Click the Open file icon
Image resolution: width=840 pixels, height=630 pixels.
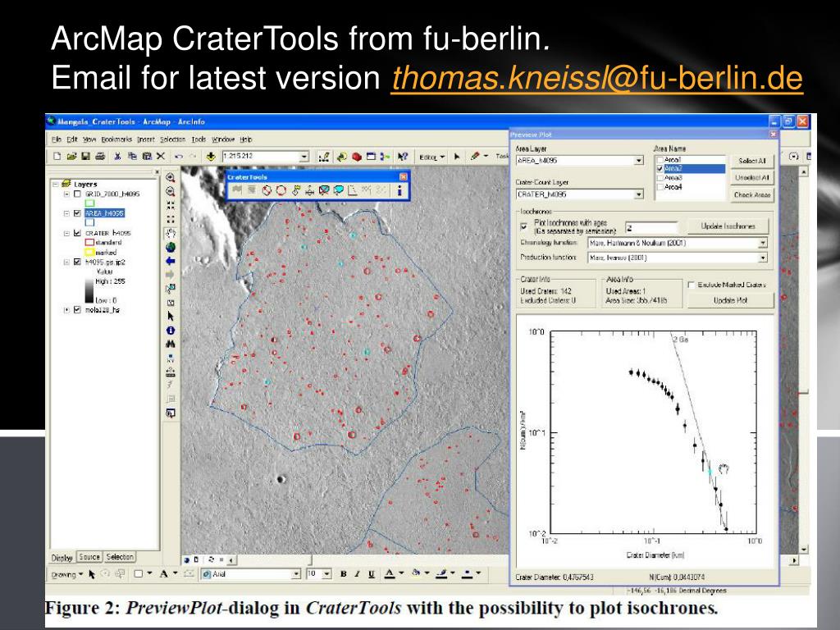71,157
